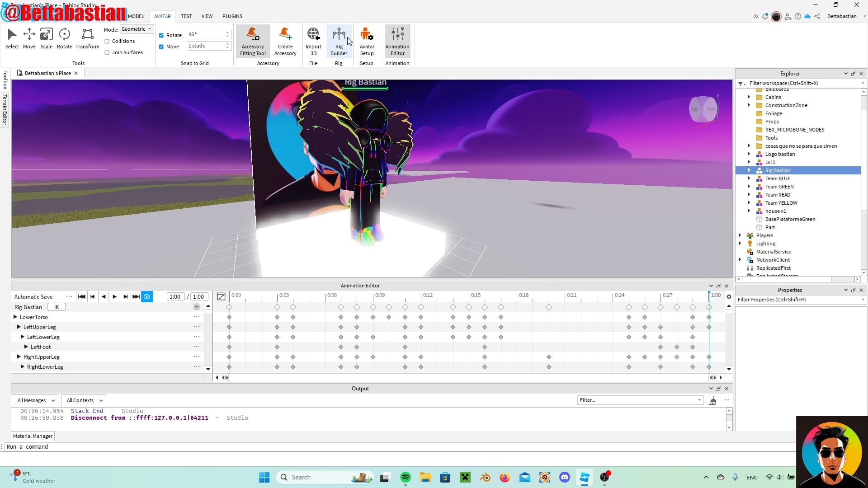
Task: Switch to the TEST tab
Action: 186,16
